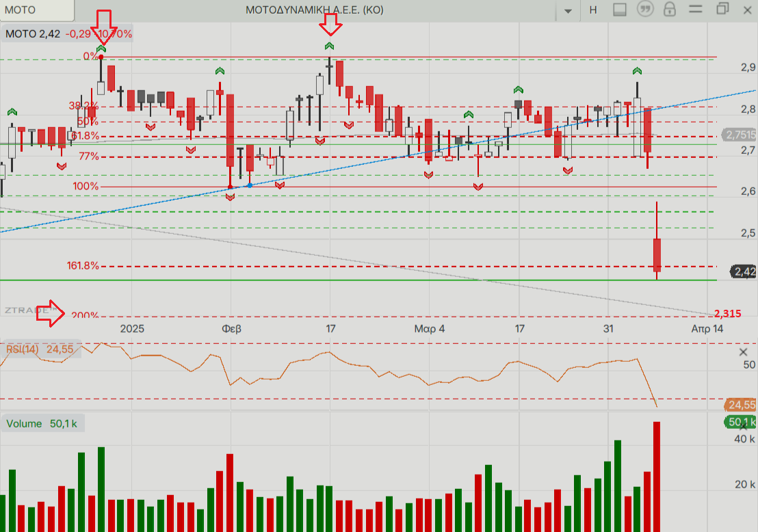Click the 40 k volume axis label
Screen dimensions: 758x532
pos(744,439)
